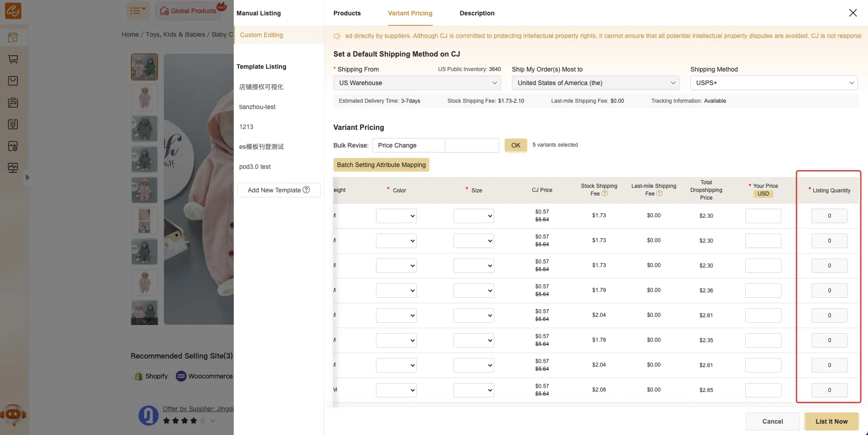Image resolution: width=868 pixels, height=435 pixels.
Task: Switch to the Products tab
Action: point(347,13)
